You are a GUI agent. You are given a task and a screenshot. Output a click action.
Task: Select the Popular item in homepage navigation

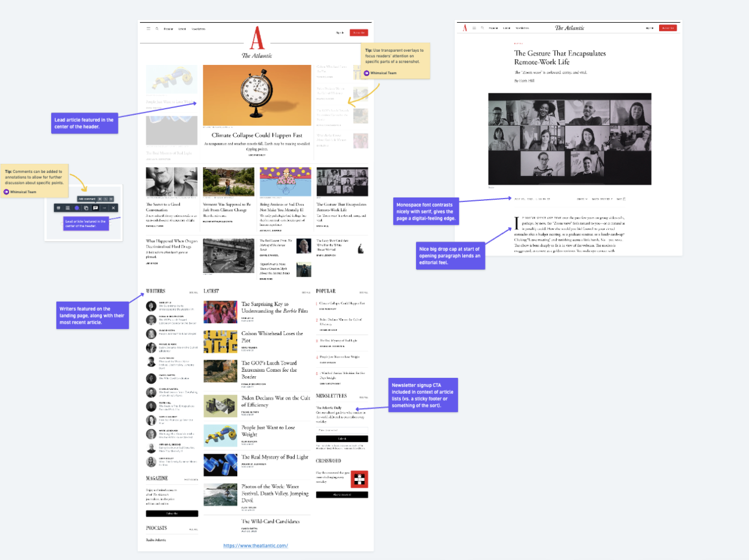(168, 29)
